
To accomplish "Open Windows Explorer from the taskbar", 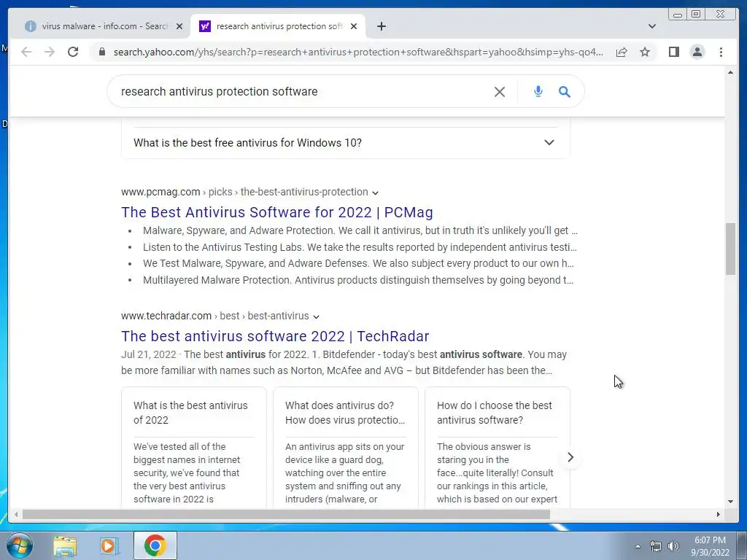I will (x=65, y=545).
